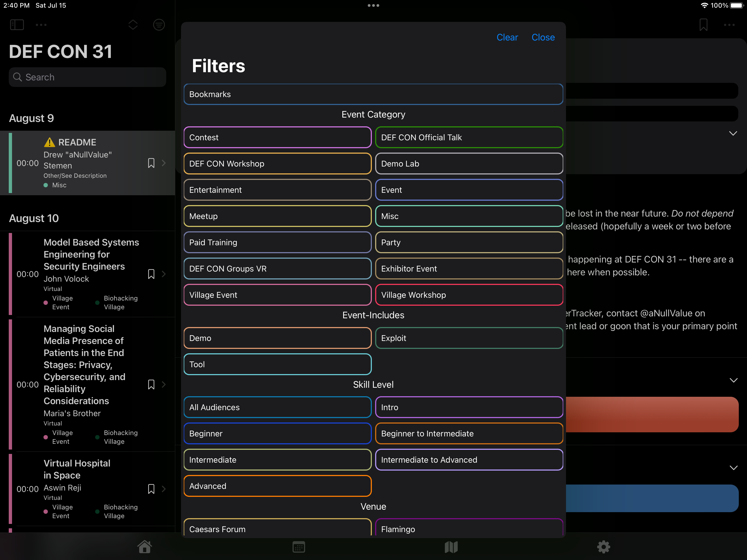Select the Demo Lab filter
This screenshot has width=747, height=560.
pyautogui.click(x=469, y=164)
